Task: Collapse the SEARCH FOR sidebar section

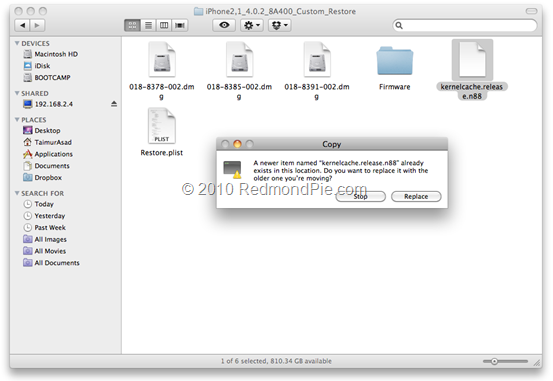Action: tap(17, 193)
